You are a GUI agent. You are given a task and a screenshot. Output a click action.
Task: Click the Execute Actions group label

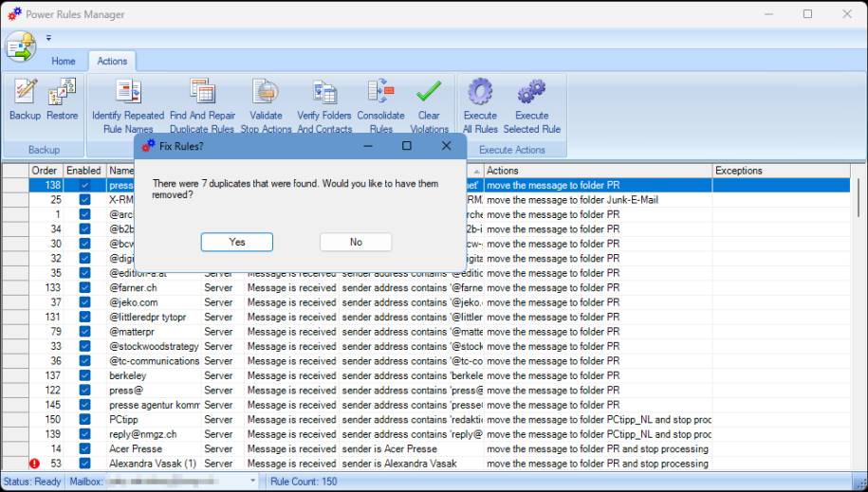[x=511, y=150]
